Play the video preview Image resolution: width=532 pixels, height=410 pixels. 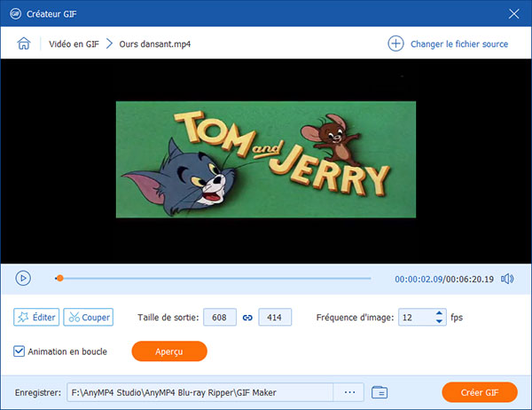(x=23, y=278)
